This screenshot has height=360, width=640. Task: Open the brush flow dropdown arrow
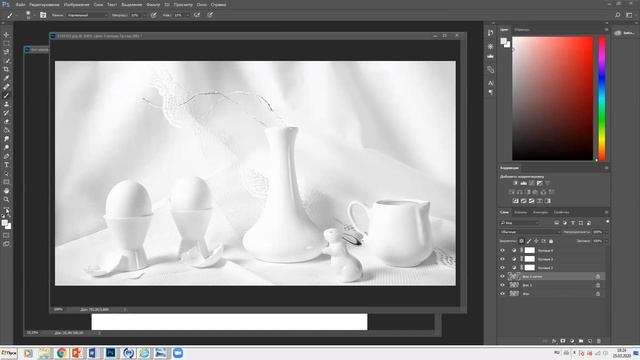(187, 16)
